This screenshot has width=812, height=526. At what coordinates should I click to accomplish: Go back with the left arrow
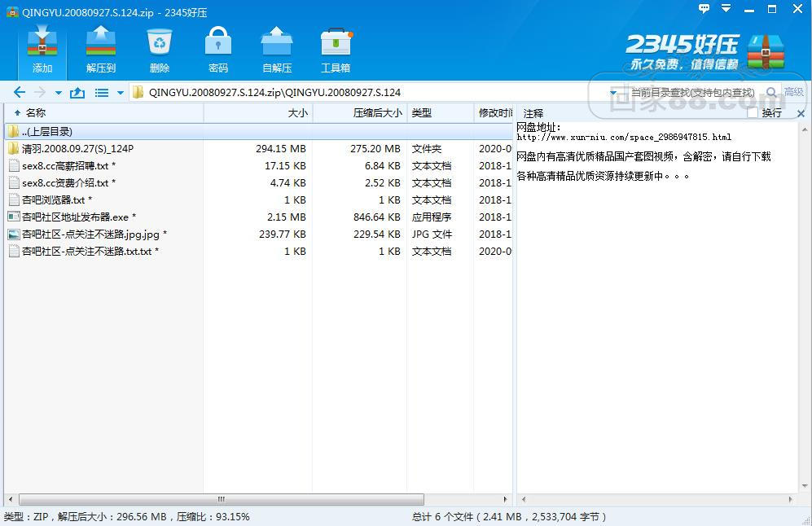(x=20, y=93)
